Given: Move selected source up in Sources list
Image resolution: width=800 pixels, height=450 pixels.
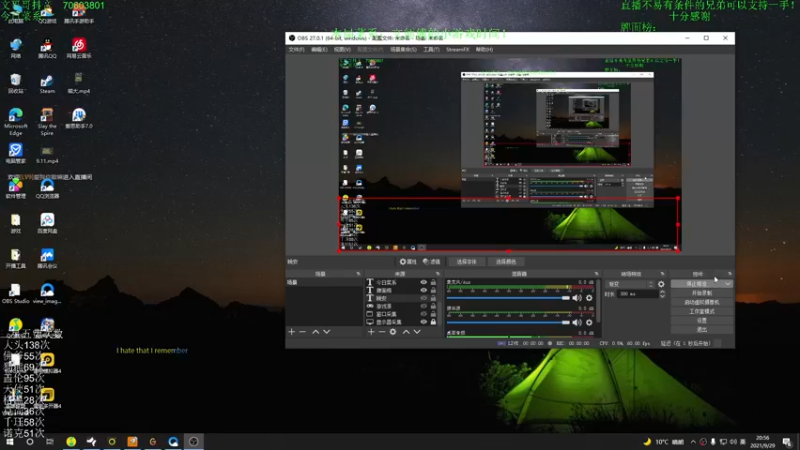Looking at the screenshot, I should (x=406, y=332).
